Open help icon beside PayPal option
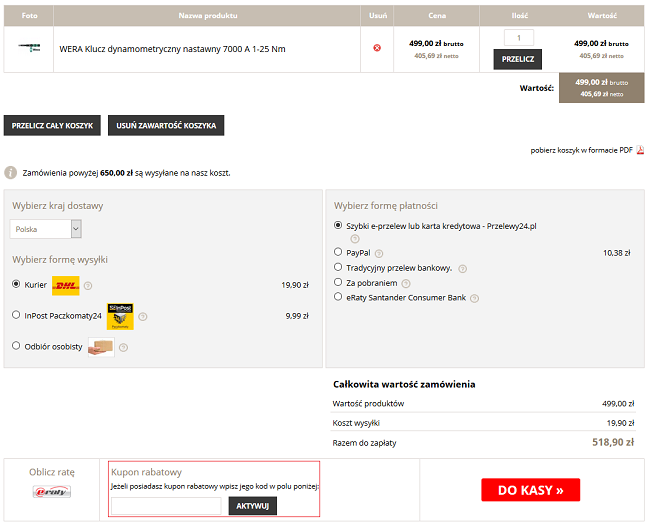This screenshot has height=525, width=650. 380,253
